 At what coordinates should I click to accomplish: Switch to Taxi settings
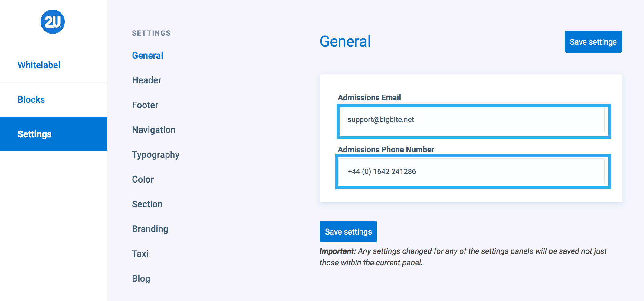(140, 254)
